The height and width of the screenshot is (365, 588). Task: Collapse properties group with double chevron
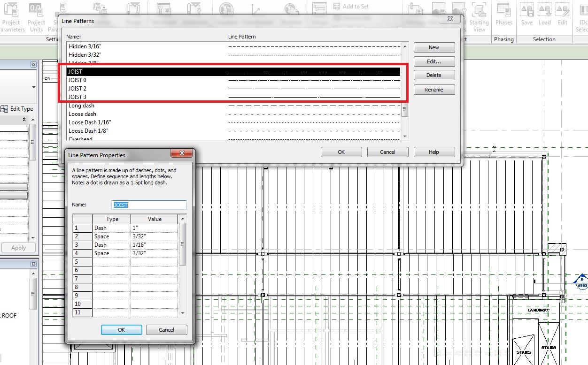24,120
